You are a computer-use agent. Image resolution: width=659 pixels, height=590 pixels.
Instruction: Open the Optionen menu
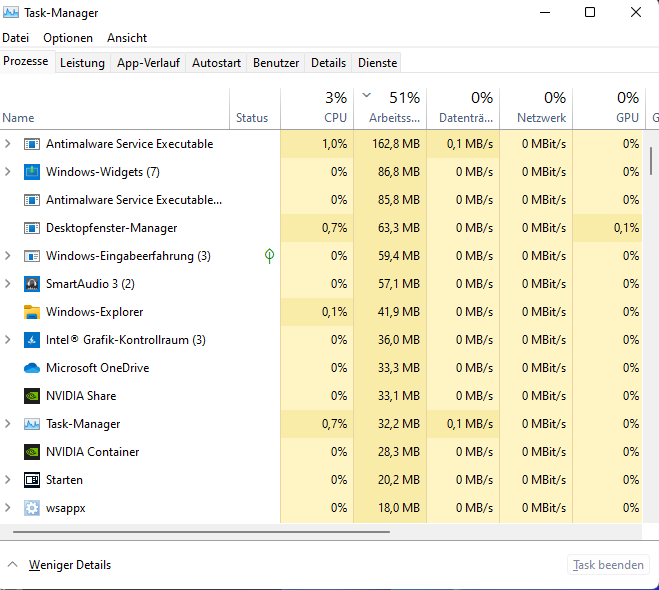68,38
